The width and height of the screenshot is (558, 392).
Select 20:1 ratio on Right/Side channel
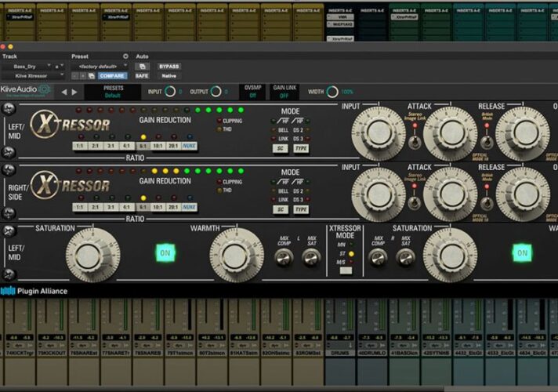(173, 207)
